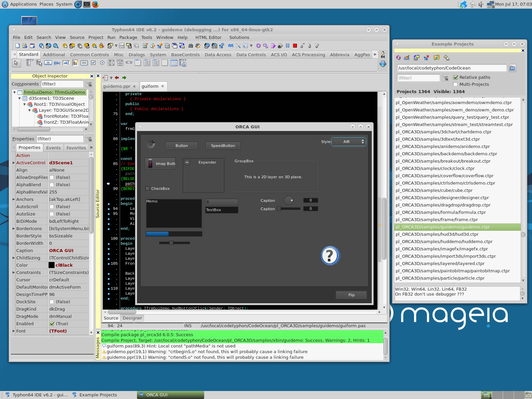Uncheck the Enabled True checkbox

coord(52,324)
